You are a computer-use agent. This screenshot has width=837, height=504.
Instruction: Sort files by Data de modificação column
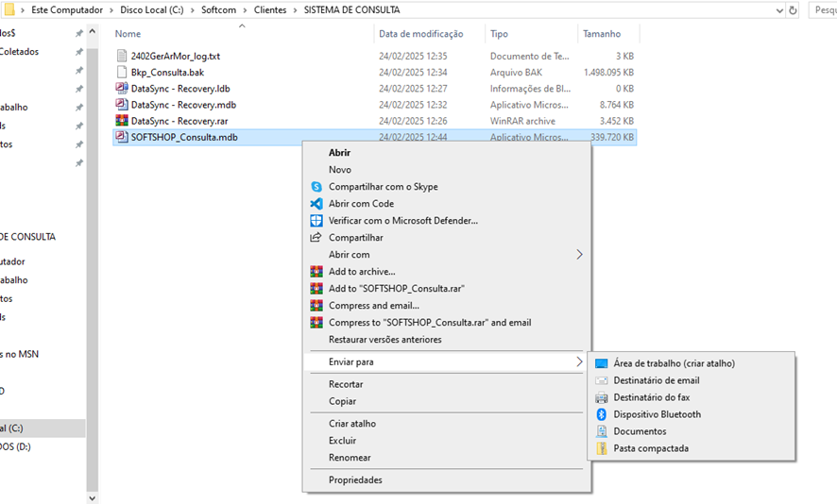(x=421, y=34)
